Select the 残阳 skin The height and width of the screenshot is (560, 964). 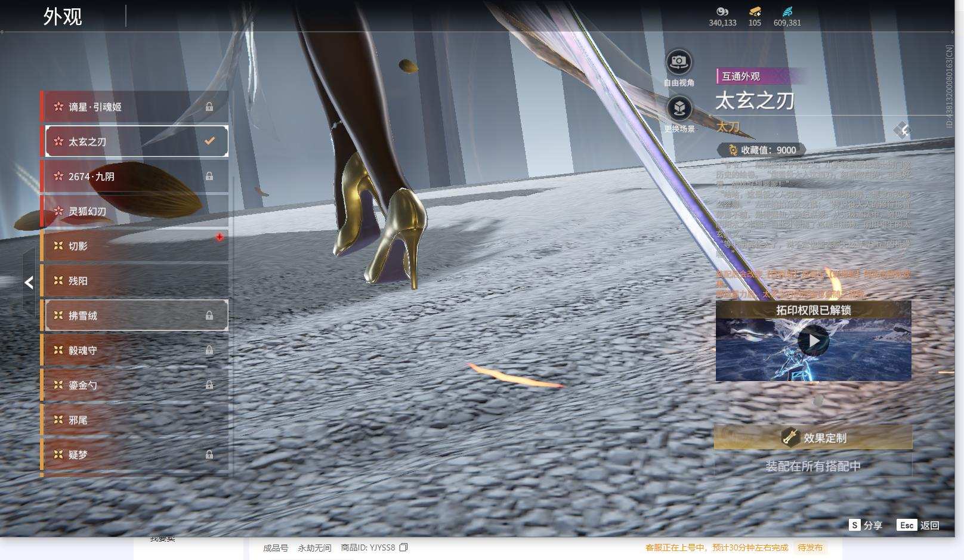[135, 280]
